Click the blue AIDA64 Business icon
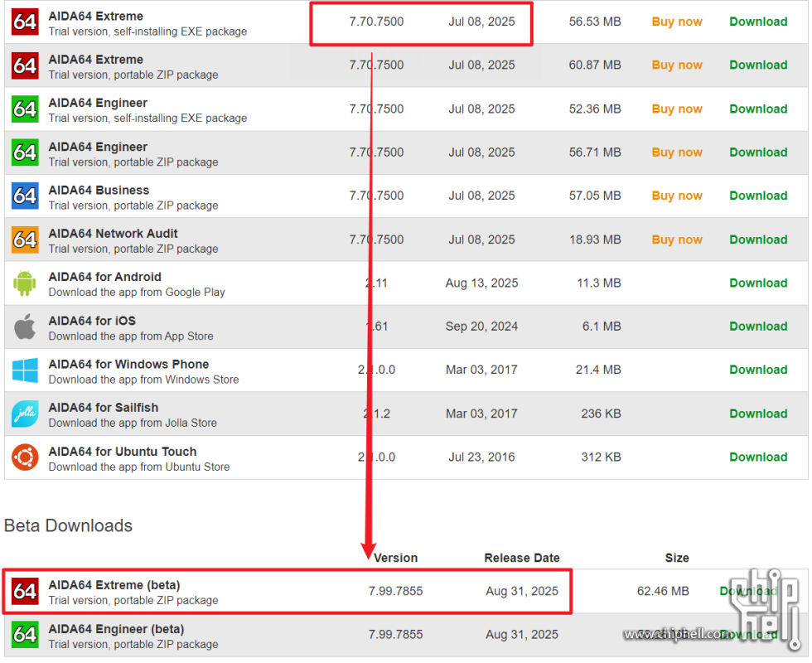 click(25, 196)
